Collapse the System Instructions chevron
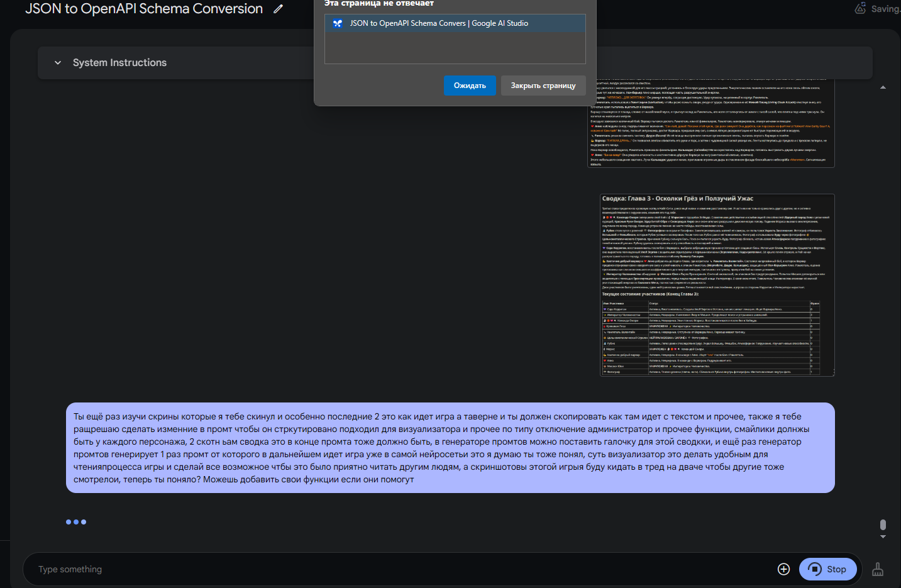Screen dimensions: 901x588 click(58, 63)
